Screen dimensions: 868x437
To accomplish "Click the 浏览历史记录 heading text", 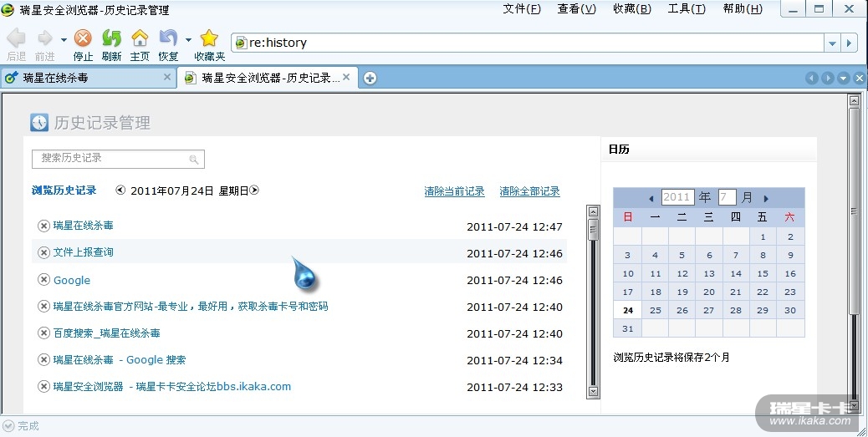I will point(64,191).
